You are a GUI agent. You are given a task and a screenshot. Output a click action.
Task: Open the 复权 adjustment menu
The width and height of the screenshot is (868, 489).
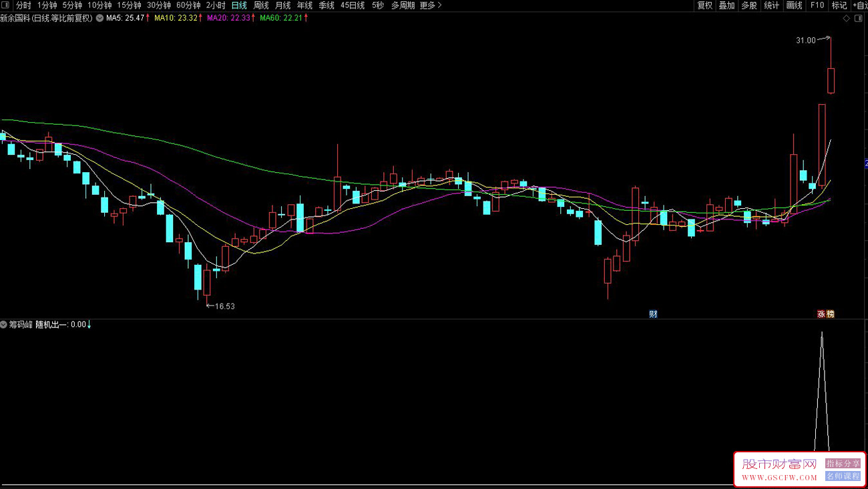click(704, 5)
